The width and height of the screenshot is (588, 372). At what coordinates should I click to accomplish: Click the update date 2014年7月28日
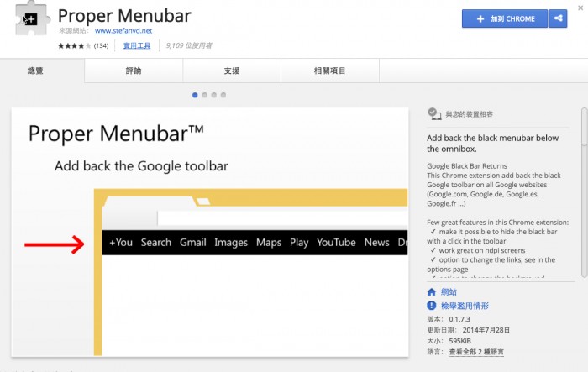click(486, 330)
